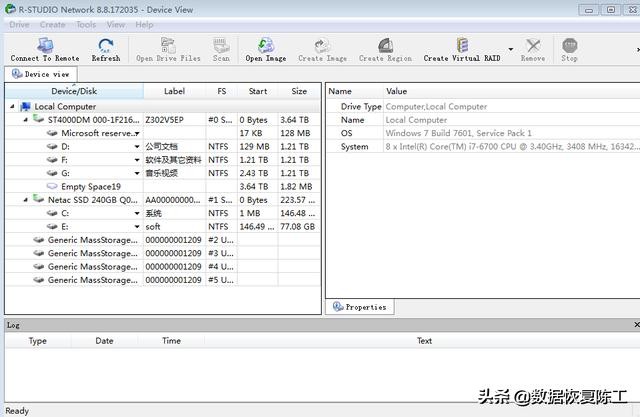Click the Value column header in properties

(x=512, y=91)
